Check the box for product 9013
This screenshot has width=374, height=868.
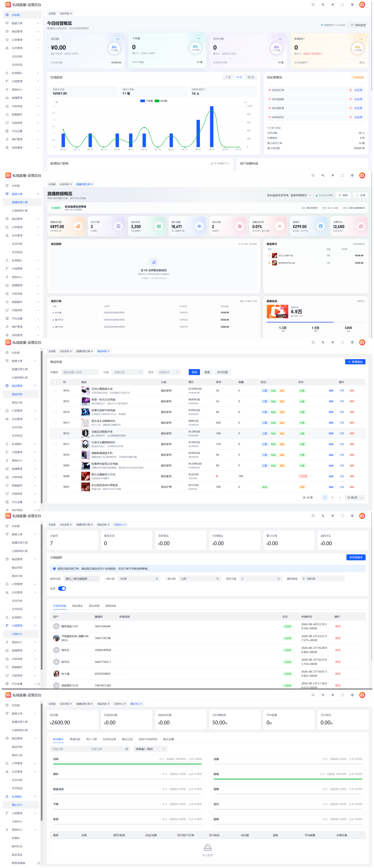(55, 423)
